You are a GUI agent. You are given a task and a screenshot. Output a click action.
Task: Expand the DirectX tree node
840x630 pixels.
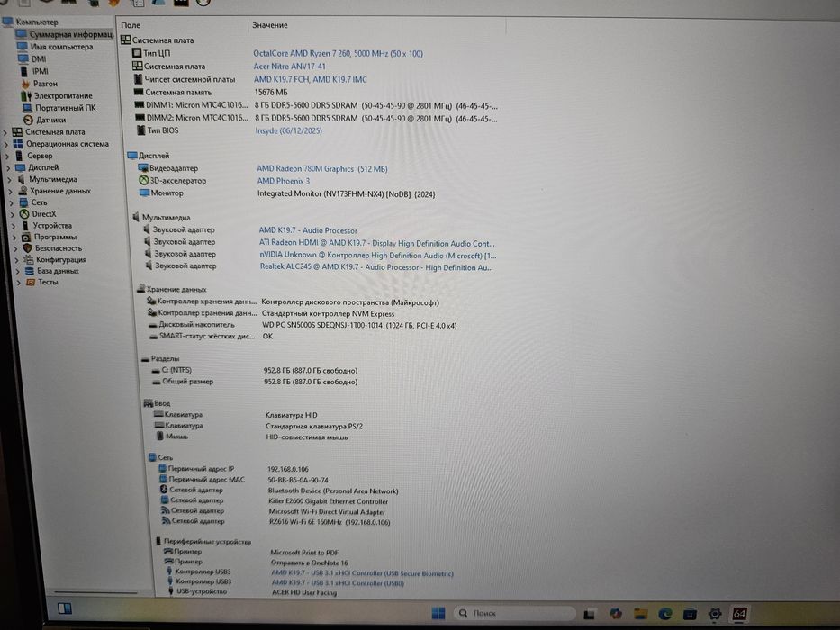(x=13, y=214)
